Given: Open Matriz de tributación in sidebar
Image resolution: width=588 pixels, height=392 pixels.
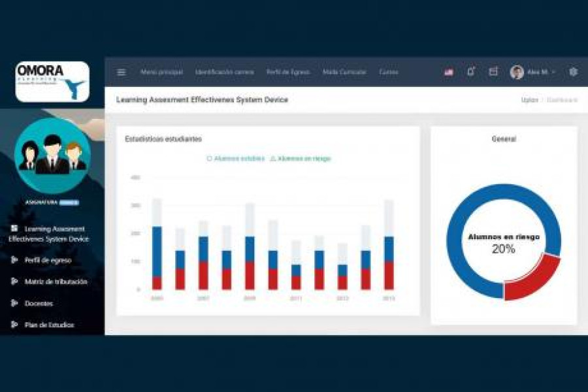Looking at the screenshot, I should [x=56, y=282].
